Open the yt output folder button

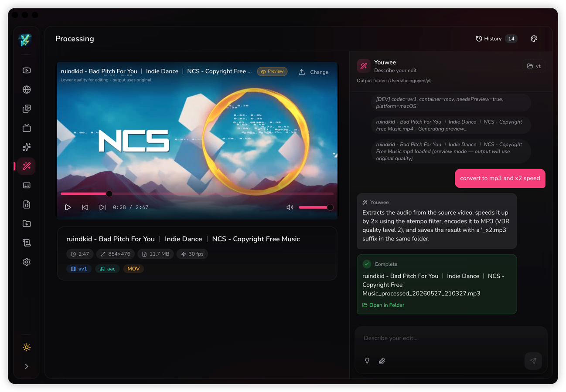(x=534, y=66)
